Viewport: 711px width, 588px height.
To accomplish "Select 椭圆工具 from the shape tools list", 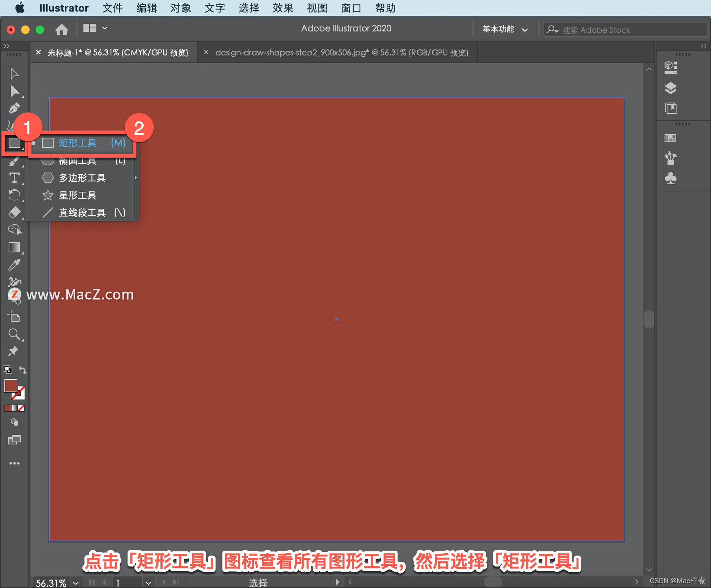I will (x=78, y=161).
